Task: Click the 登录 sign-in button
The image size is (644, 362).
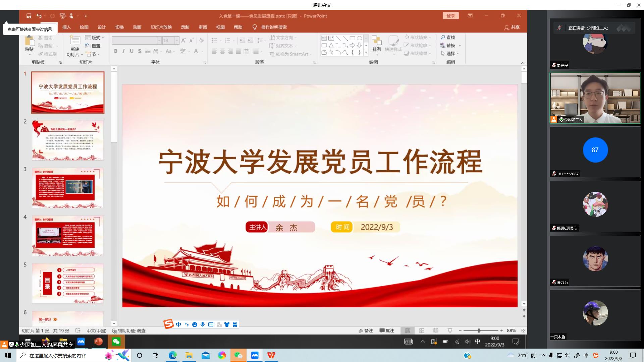Action: tap(450, 16)
